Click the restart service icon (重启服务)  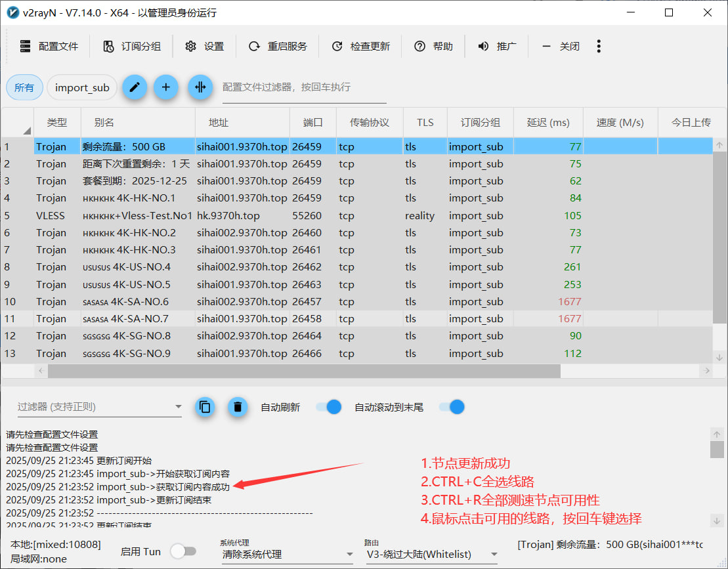coord(254,47)
